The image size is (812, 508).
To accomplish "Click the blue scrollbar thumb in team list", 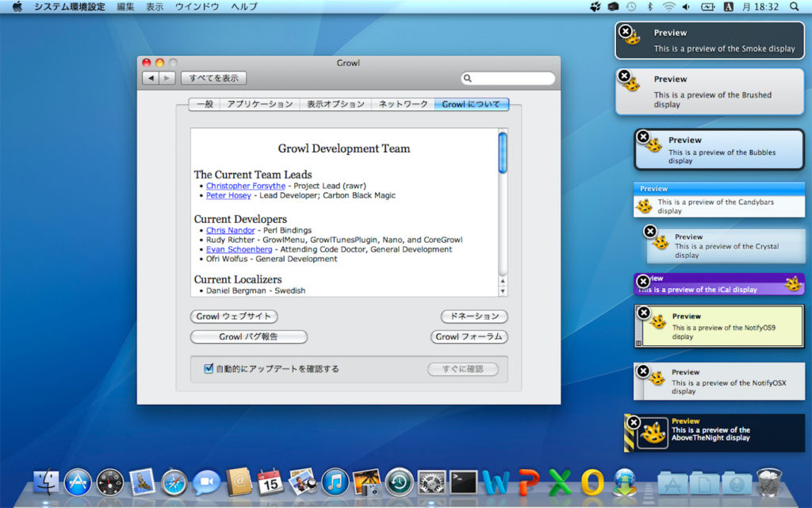I will [x=502, y=152].
